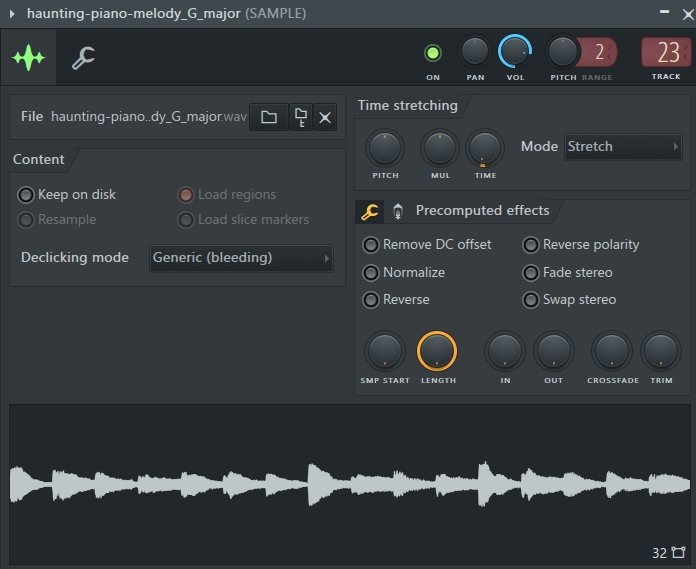Click the Content section header

pos(39,159)
